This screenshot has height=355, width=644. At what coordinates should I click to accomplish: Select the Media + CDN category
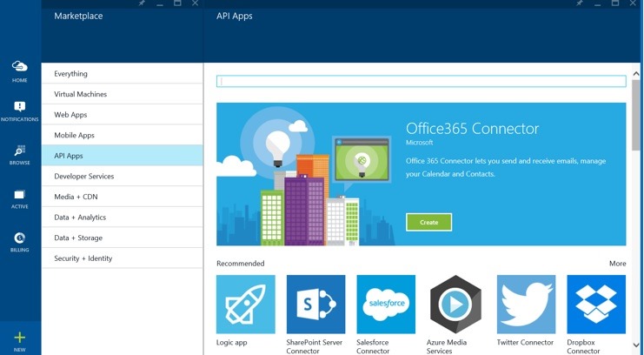coord(123,197)
